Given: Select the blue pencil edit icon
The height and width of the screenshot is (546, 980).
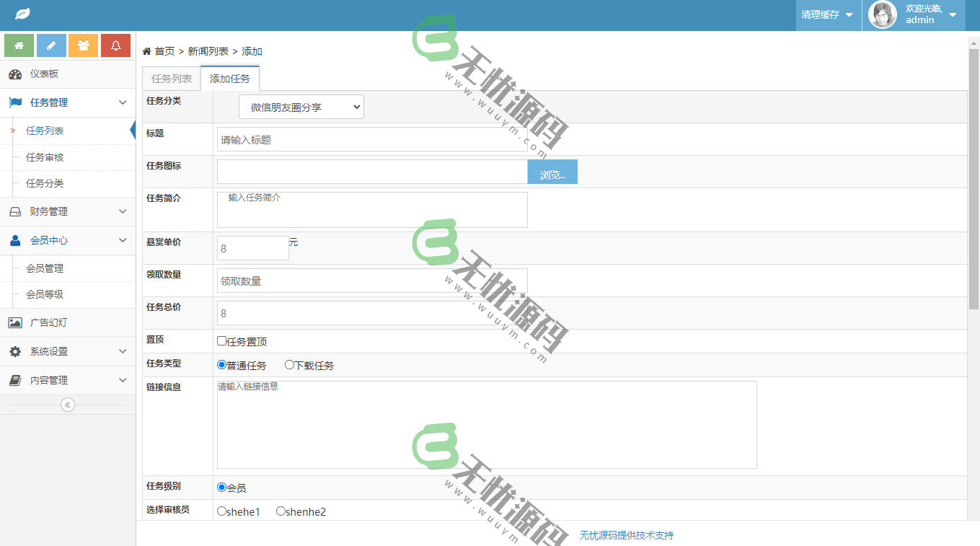Looking at the screenshot, I should (50, 45).
